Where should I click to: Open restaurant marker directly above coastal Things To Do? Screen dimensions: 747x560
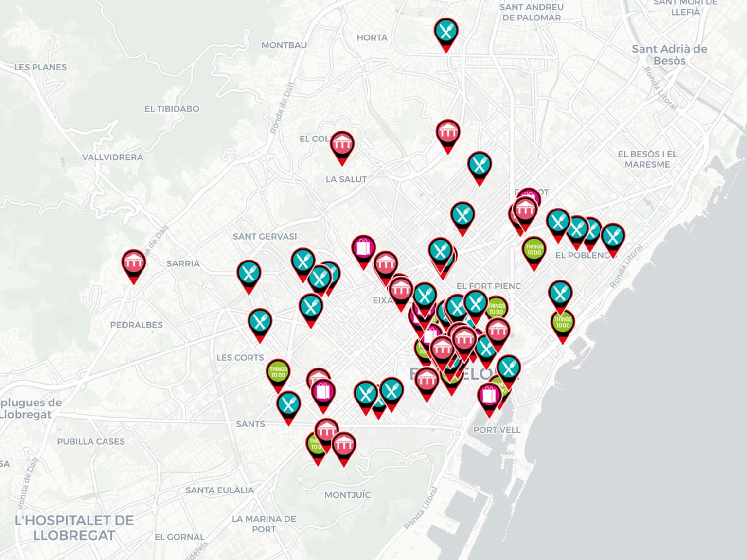(560, 293)
